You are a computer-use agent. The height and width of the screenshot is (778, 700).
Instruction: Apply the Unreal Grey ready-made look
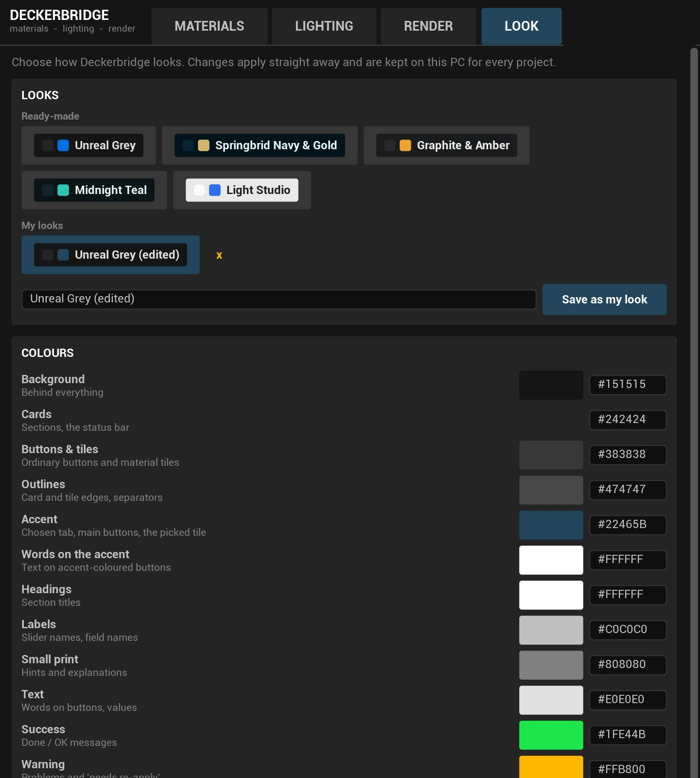click(x=88, y=145)
